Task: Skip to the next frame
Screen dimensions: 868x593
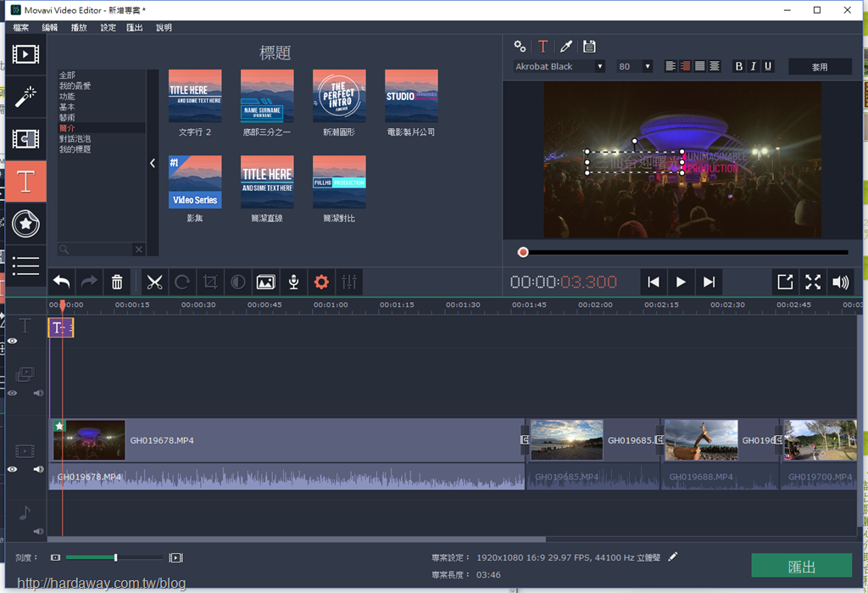Action: pos(709,283)
